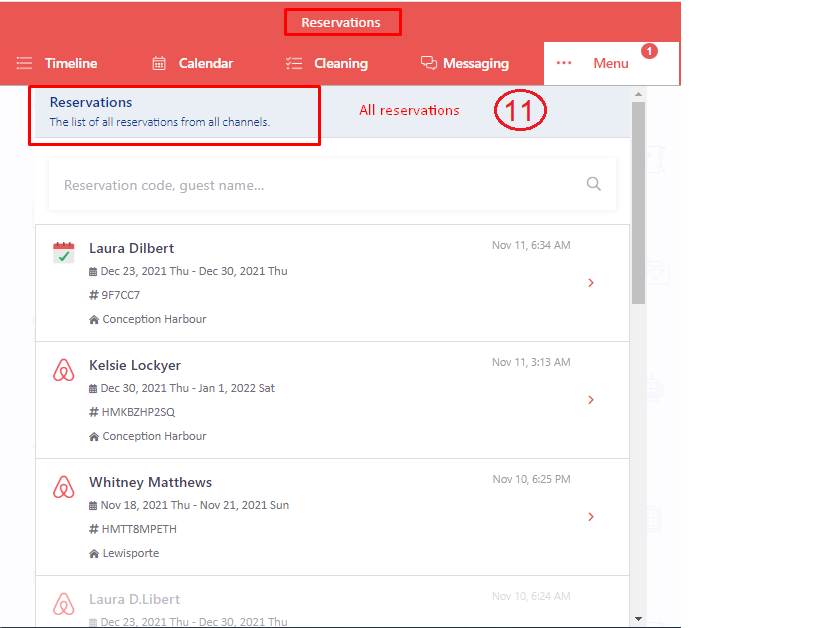Image resolution: width=819 pixels, height=628 pixels.
Task: Click the scrollbar down arrow
Action: point(638,619)
